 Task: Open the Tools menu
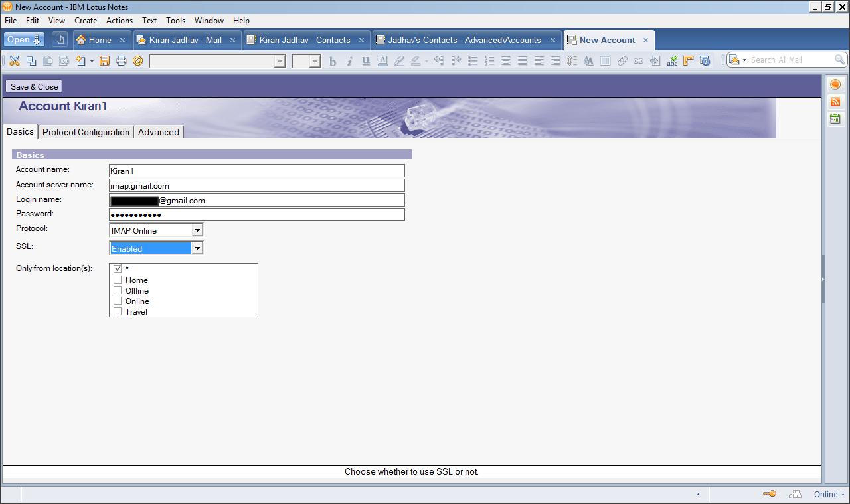tap(176, 21)
